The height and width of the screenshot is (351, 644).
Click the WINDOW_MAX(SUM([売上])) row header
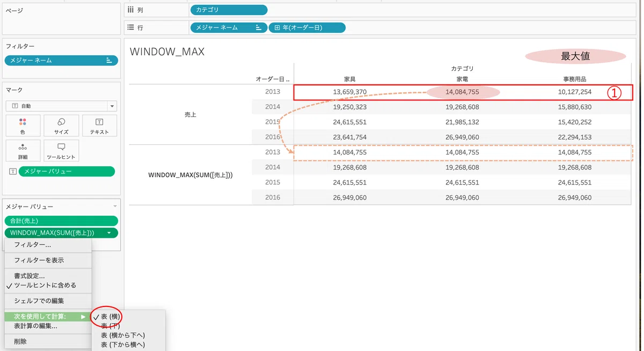191,175
